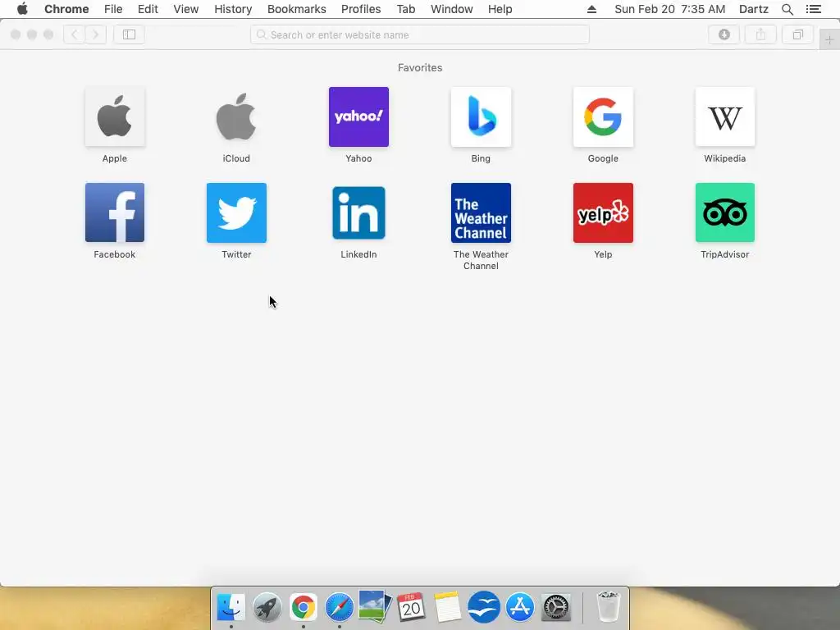Click the TripAdvisor label text
This screenshot has width=840, height=630.
click(x=725, y=254)
